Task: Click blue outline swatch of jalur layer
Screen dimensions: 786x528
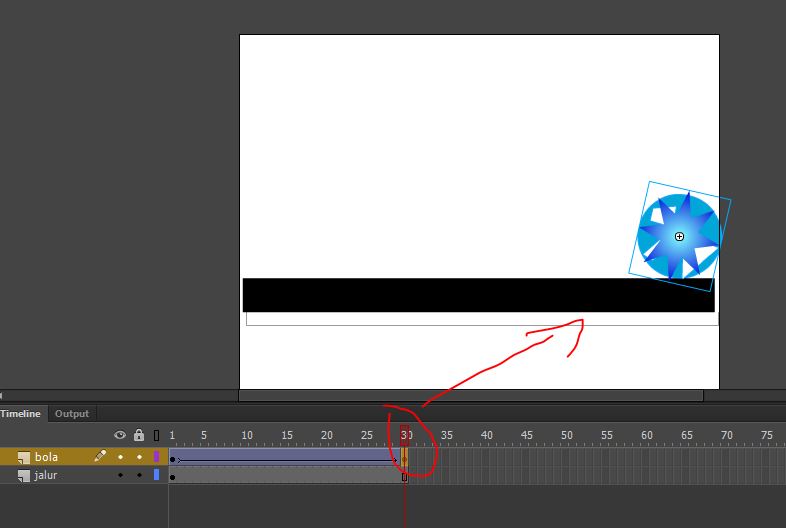Action: coord(156,474)
